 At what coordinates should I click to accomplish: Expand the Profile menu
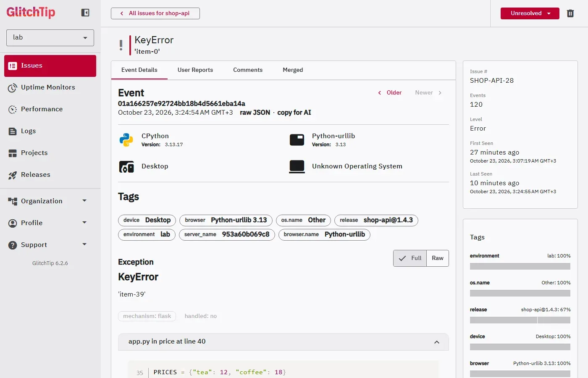click(x=50, y=223)
